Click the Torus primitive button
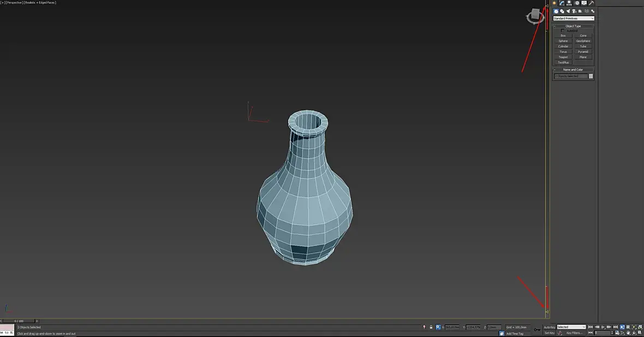644x337 pixels. click(563, 52)
